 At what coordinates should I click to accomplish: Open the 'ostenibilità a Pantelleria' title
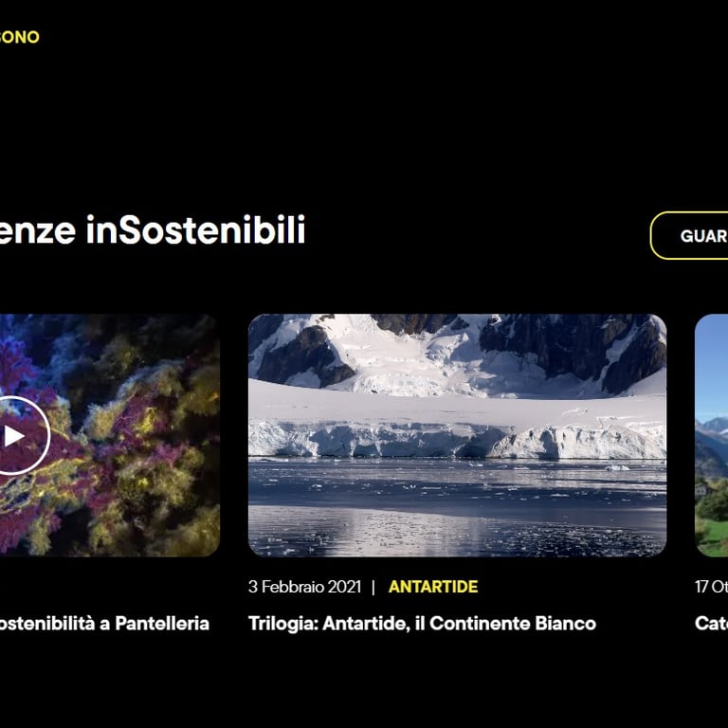point(104,624)
